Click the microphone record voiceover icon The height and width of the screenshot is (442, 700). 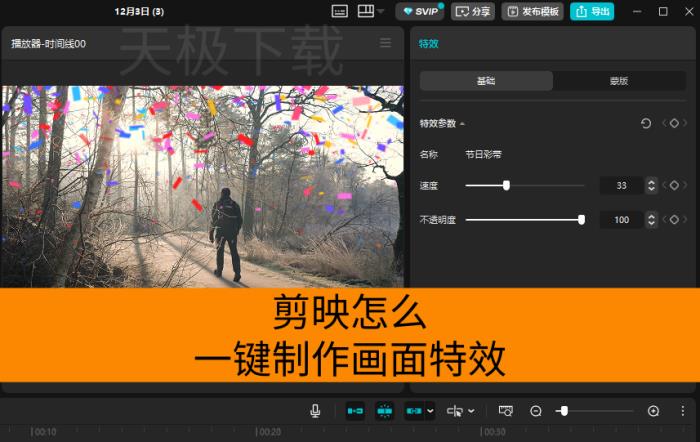315,411
